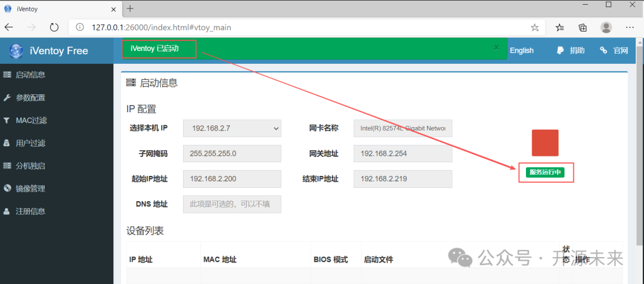Switch language to English
Viewport: 644px width, 284px height.
coord(522,51)
